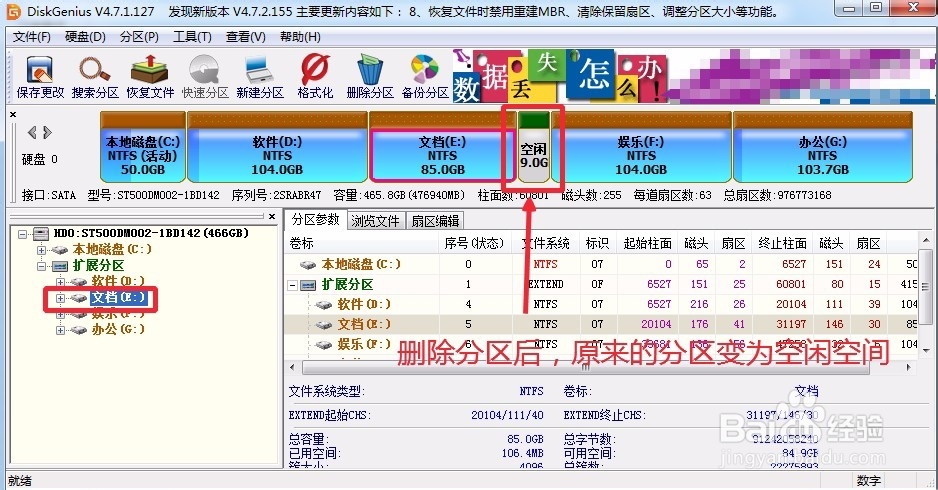Open the 恢复文件 recover files tool

(x=150, y=77)
